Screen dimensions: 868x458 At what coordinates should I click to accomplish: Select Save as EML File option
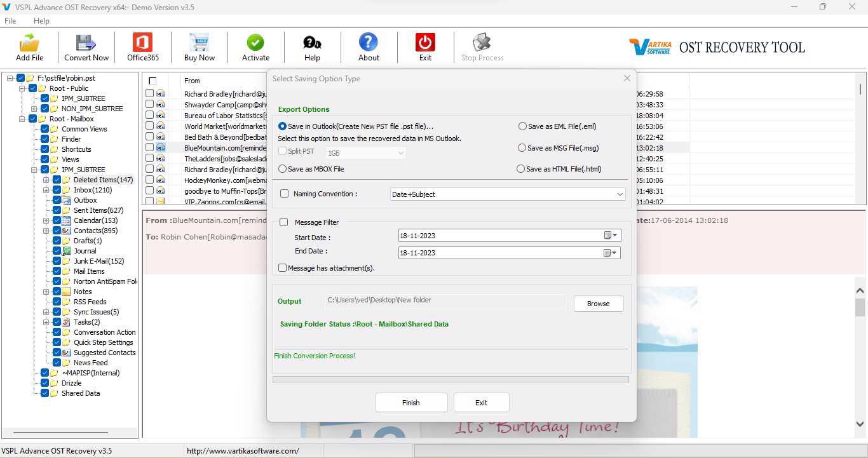(x=522, y=126)
